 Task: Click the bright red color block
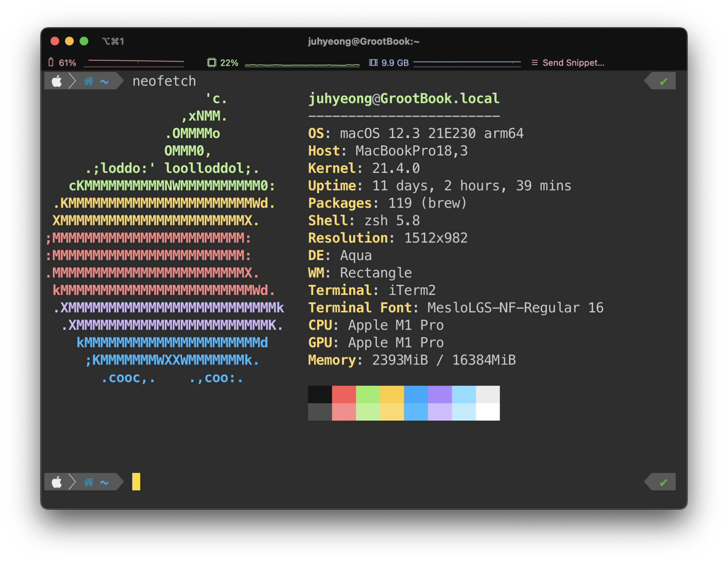click(x=344, y=394)
